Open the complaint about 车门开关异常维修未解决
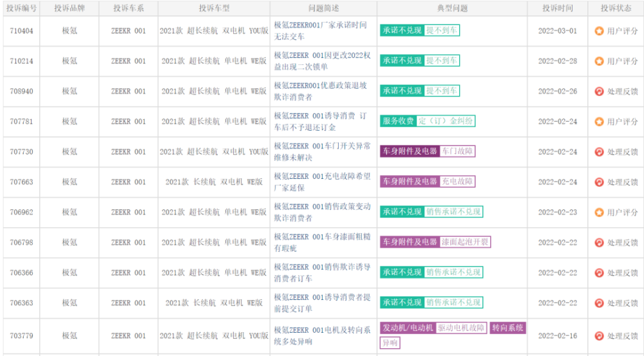This screenshot has width=644, height=356. click(x=321, y=152)
